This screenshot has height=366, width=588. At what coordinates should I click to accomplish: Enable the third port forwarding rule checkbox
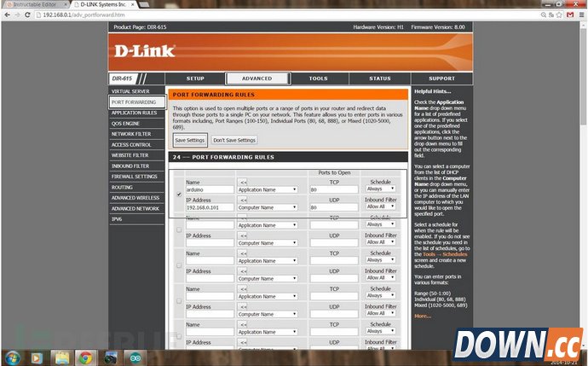pos(177,265)
